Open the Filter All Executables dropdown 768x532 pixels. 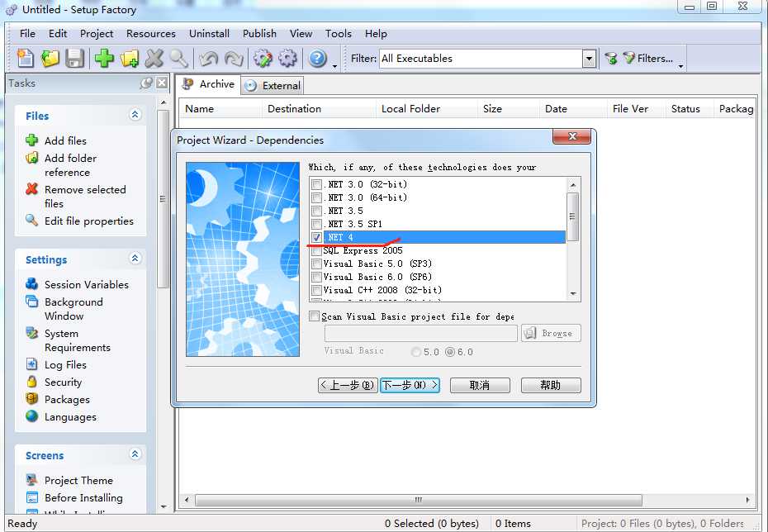pyautogui.click(x=589, y=59)
